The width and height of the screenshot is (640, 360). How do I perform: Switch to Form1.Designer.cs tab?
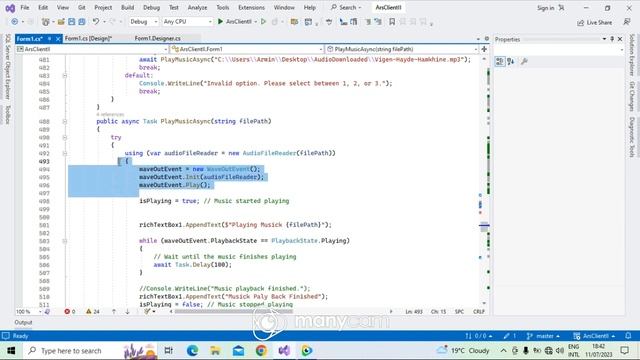pyautogui.click(x=158, y=39)
